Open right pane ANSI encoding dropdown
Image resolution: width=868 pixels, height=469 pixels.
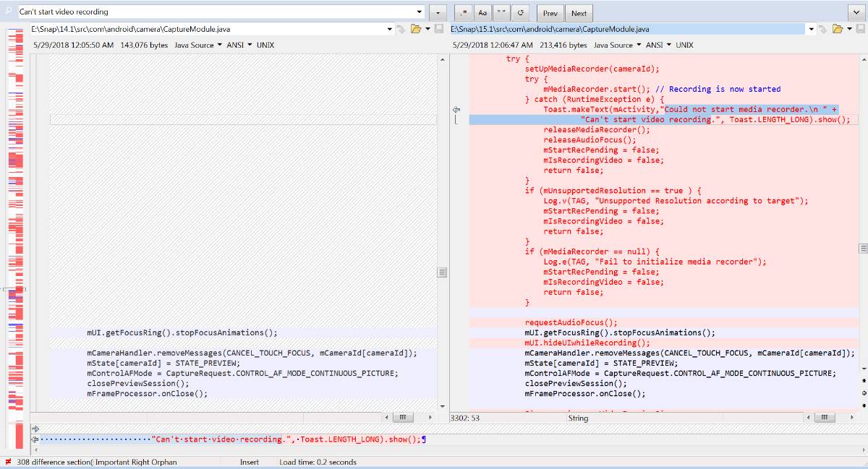pos(659,45)
